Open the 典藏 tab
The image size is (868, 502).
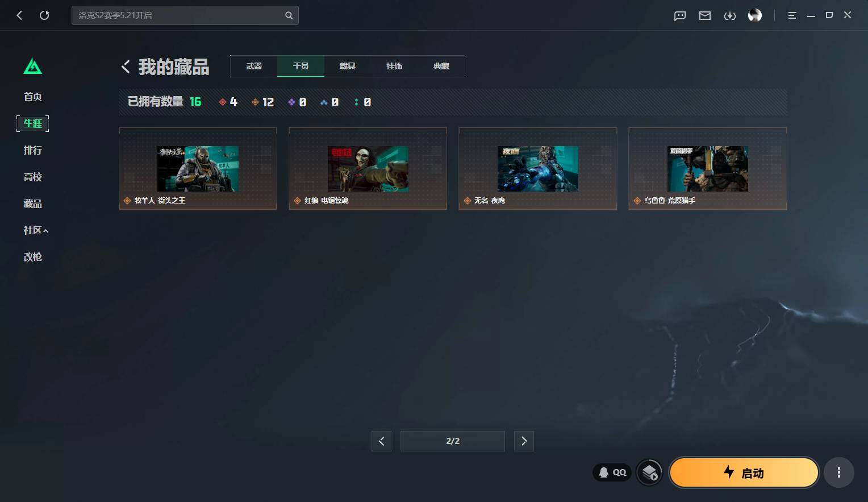(x=441, y=66)
